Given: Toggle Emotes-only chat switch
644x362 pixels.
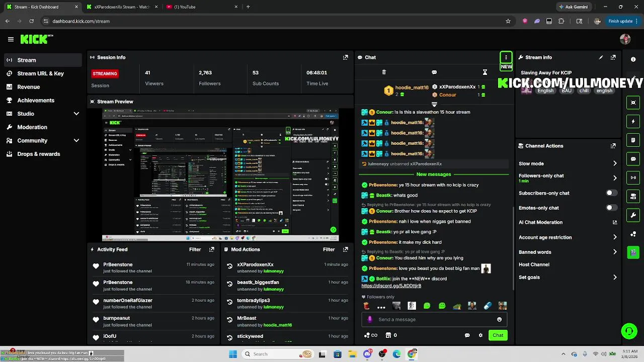Looking at the screenshot, I should (611, 208).
